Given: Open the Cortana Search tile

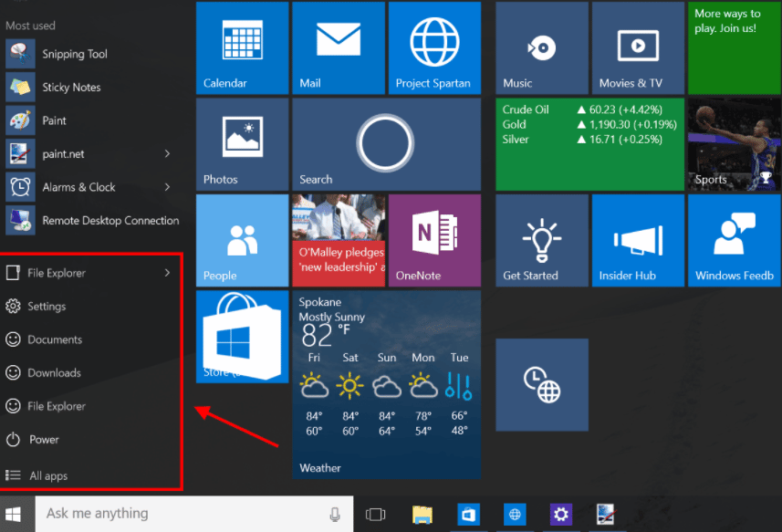Looking at the screenshot, I should click(x=387, y=144).
